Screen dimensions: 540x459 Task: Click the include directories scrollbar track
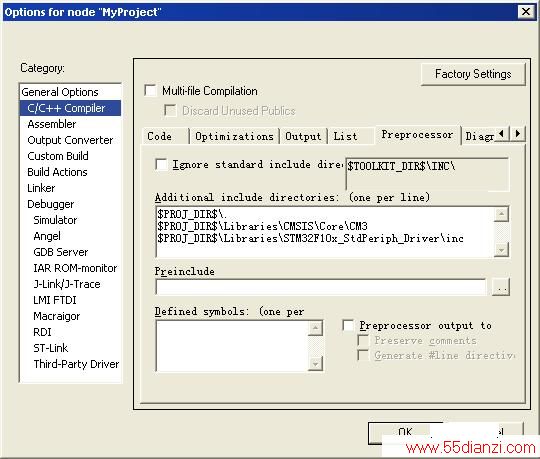coord(501,232)
